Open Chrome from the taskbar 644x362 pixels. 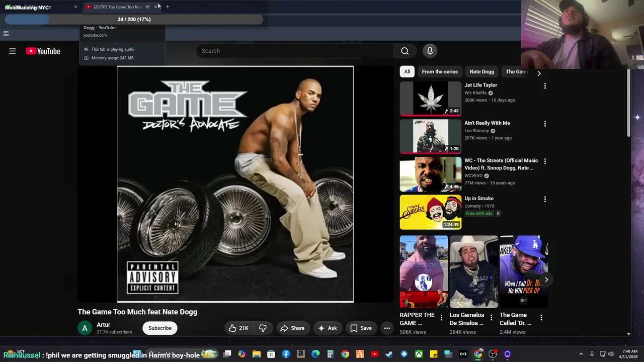[345, 354]
